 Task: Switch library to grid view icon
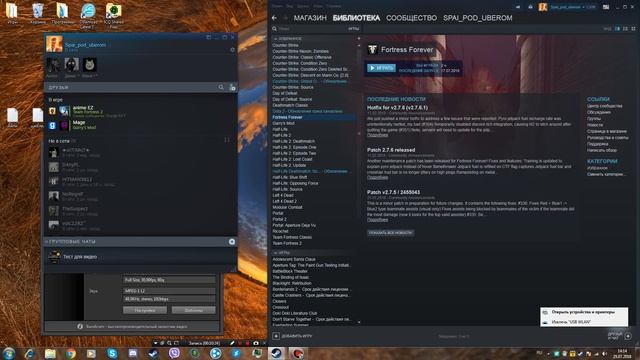click(633, 29)
